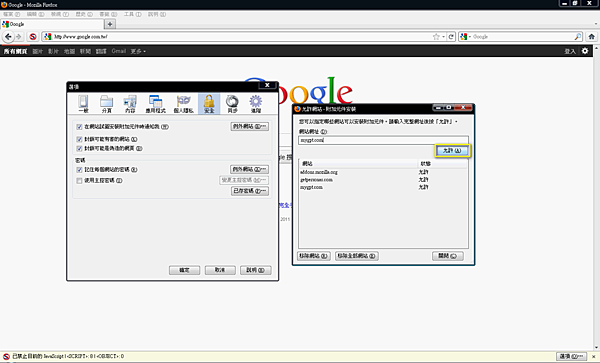Click the forward navigation arrow
Screen dimensions: 600x363
click(x=18, y=37)
